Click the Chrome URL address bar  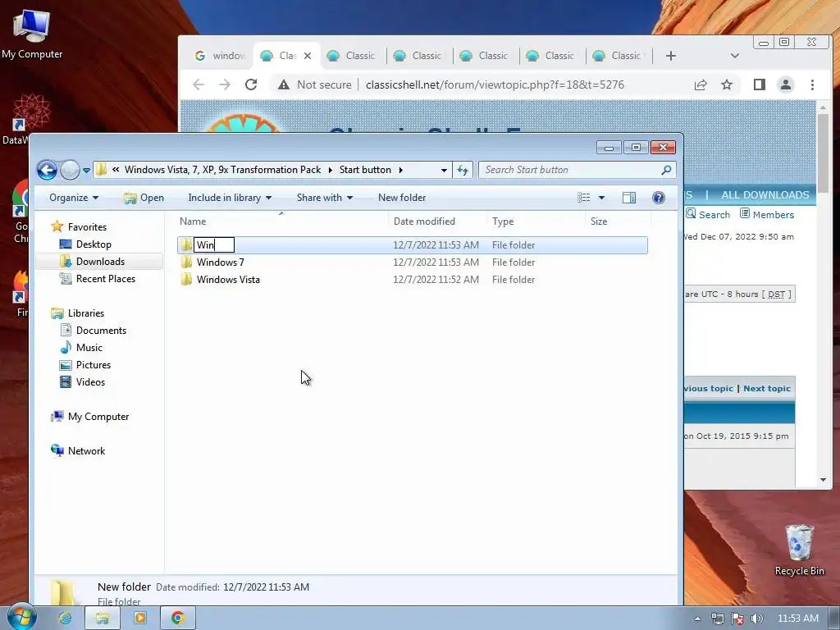495,84
